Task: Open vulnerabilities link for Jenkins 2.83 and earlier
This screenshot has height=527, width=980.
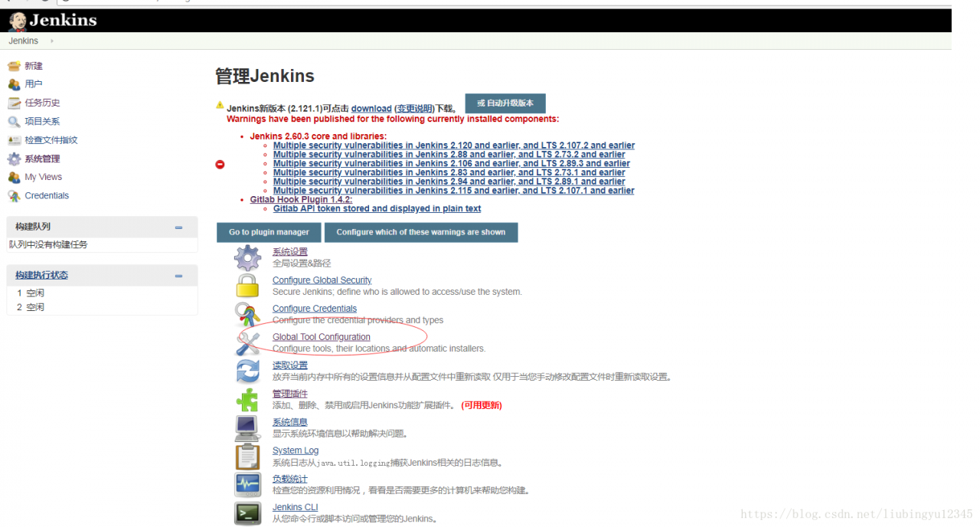Action: click(449, 173)
